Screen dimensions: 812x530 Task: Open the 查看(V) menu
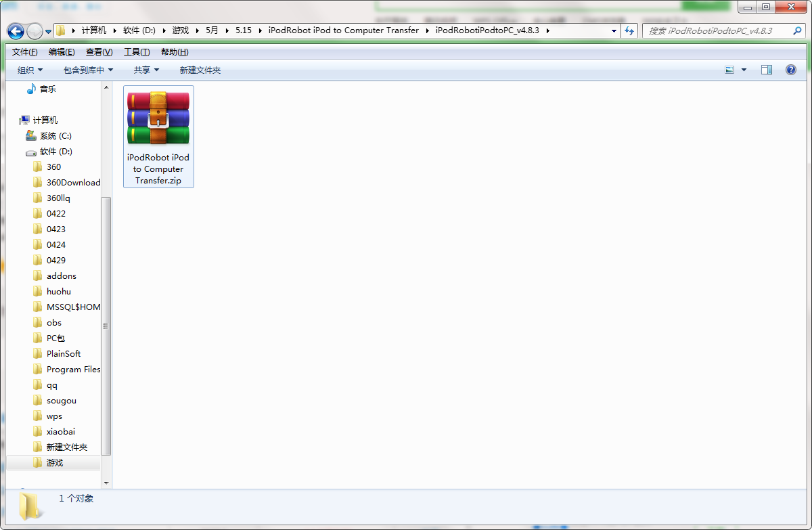pyautogui.click(x=99, y=52)
